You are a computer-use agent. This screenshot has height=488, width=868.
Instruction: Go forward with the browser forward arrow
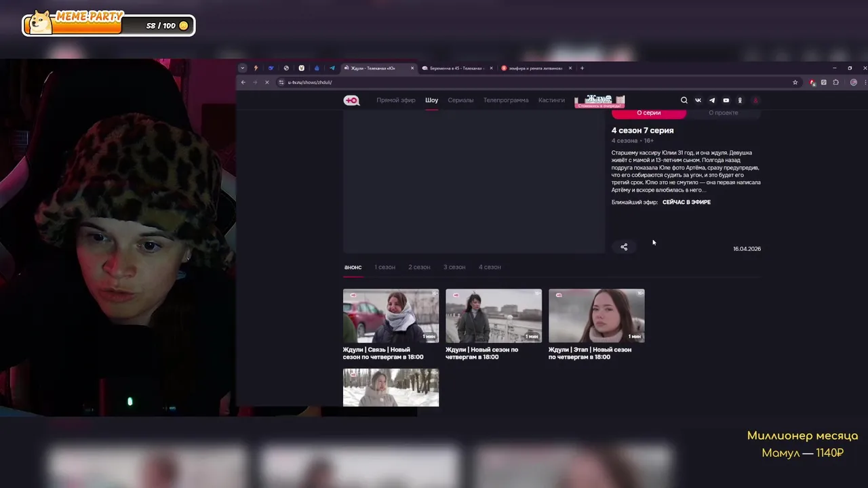point(255,83)
